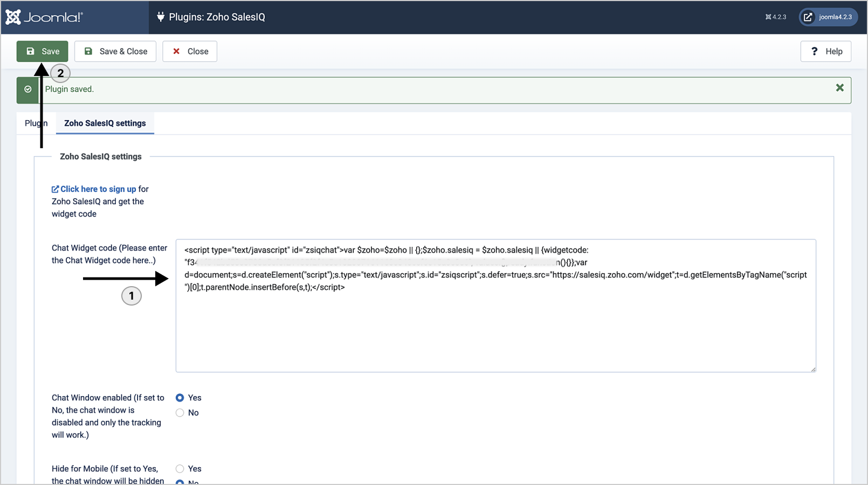Click the Joomla logo in header
The height and width of the screenshot is (485, 868).
coord(44,17)
